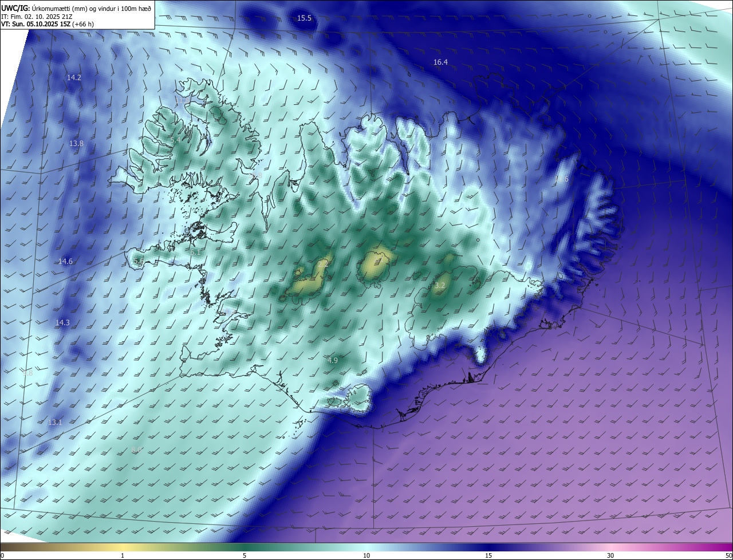The height and width of the screenshot is (560, 733).
Task: Click the 11.8 value label
Action: 182,102
